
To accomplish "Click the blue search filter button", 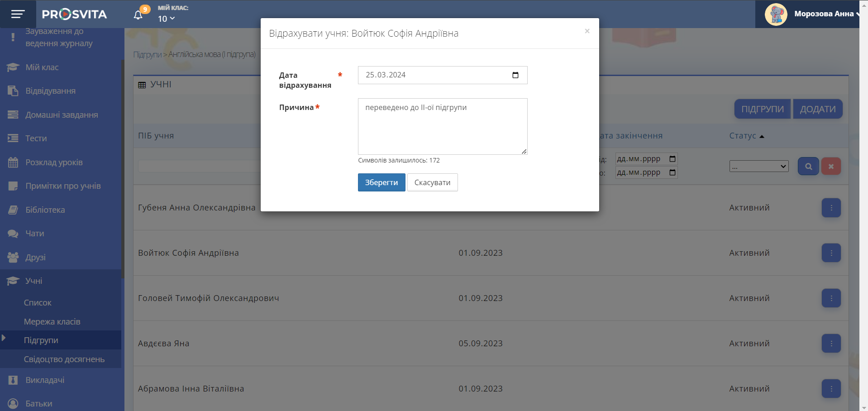I will tap(808, 166).
